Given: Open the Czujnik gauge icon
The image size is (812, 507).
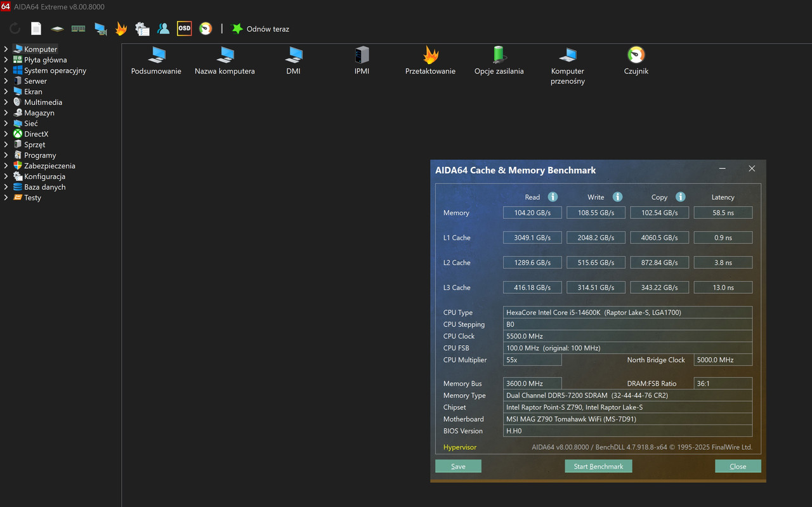Looking at the screenshot, I should coord(636,61).
